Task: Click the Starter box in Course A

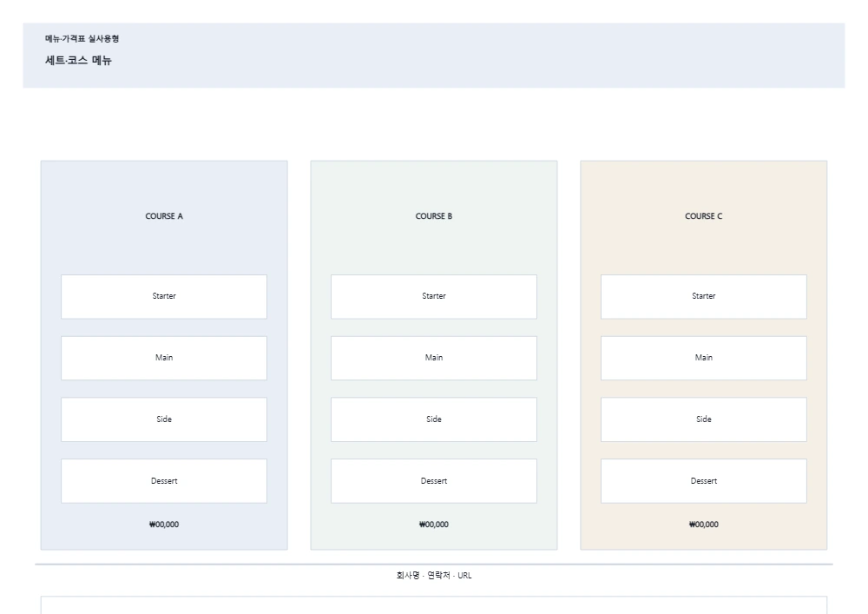Action: coord(164,297)
